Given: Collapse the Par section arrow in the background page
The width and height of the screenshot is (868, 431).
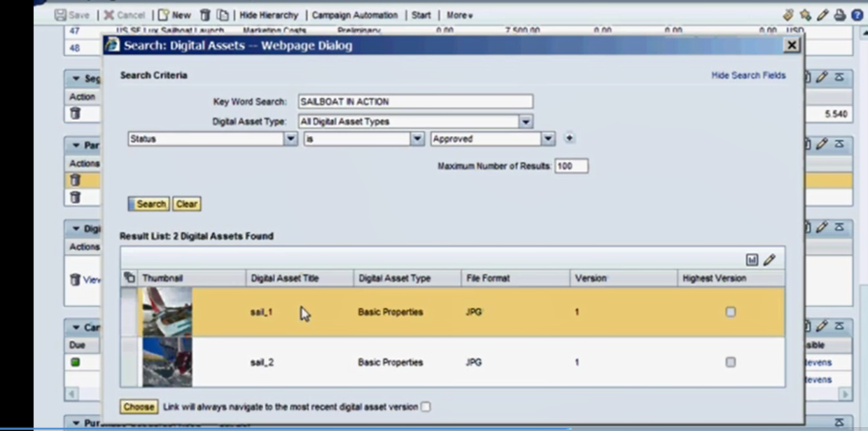Looking at the screenshot, I should click(76, 145).
